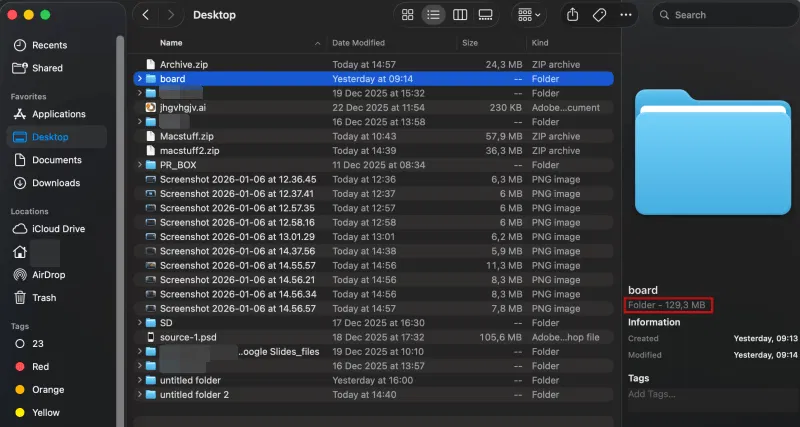The height and width of the screenshot is (427, 800).
Task: Select the board folder row
Action: (373, 79)
